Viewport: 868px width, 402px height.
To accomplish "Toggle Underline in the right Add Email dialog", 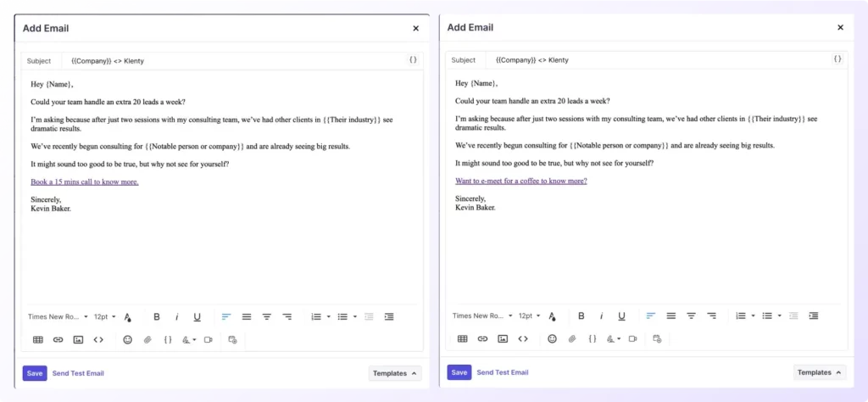I will [621, 315].
